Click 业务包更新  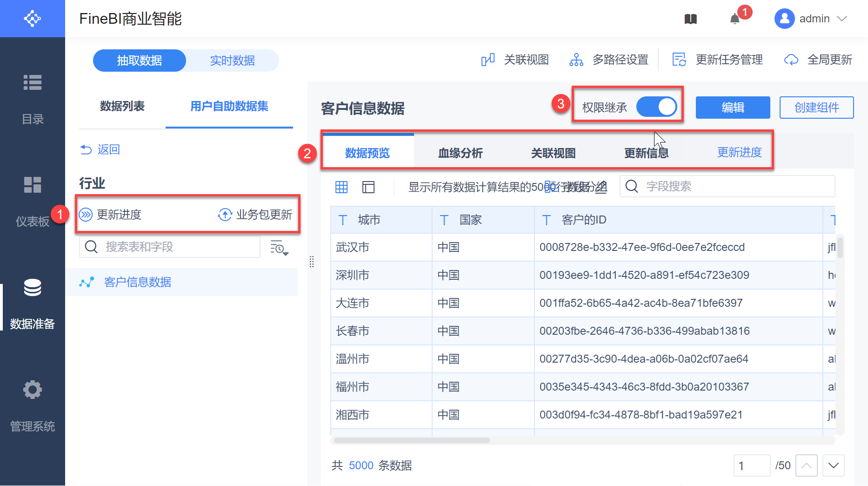255,215
